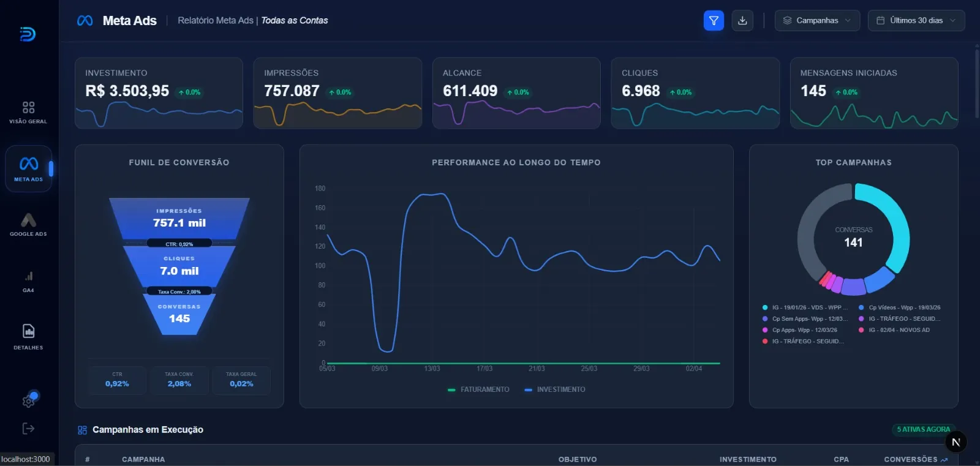The image size is (980, 466).
Task: Click the TAXA GERAL 0,02% box
Action: point(241,380)
